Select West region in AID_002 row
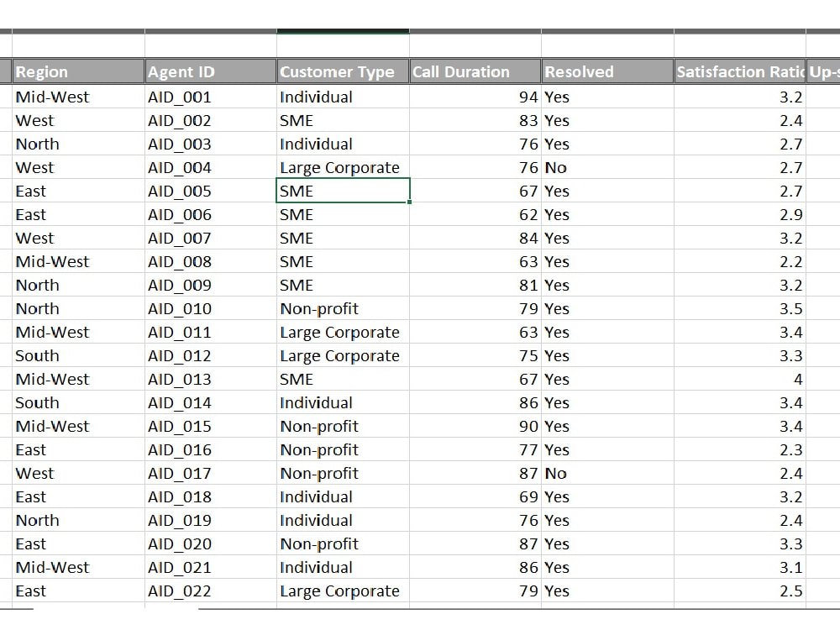This screenshot has width=840, height=630. 78,120
